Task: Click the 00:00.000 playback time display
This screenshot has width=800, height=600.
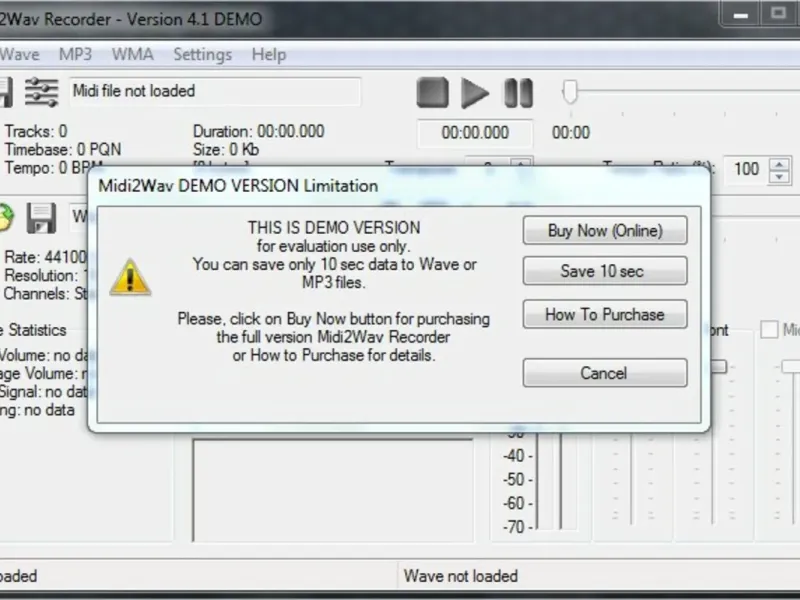Action: [475, 133]
